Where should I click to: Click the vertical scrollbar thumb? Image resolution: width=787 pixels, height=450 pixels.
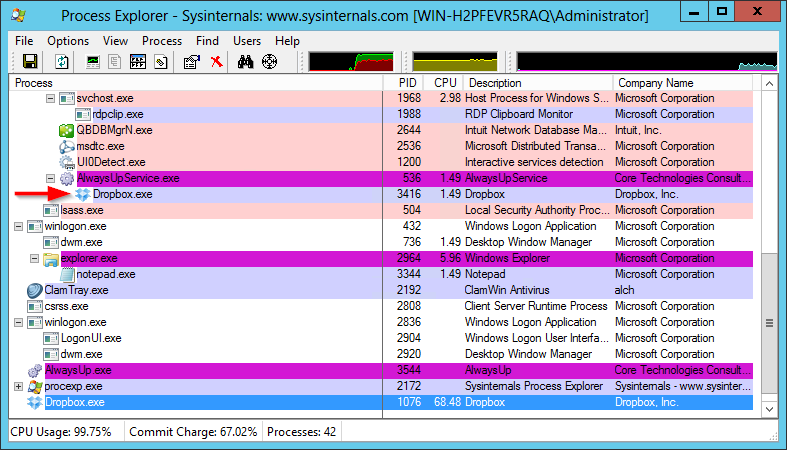click(x=769, y=323)
